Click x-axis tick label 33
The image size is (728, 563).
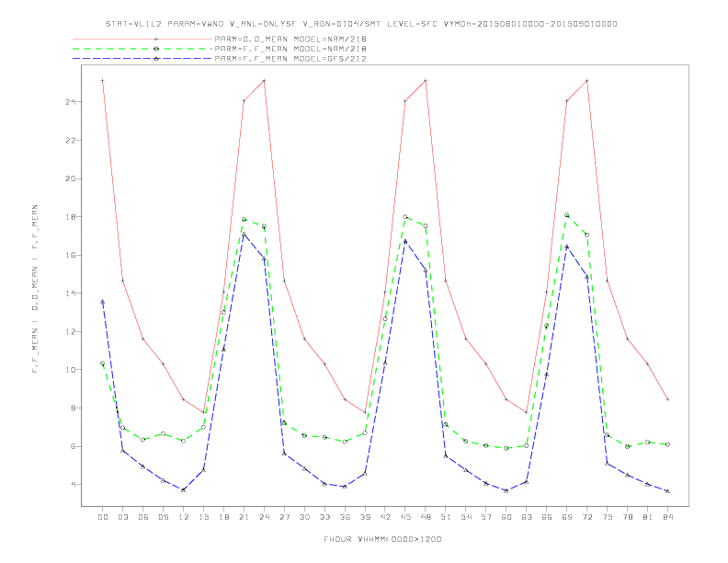(x=324, y=517)
